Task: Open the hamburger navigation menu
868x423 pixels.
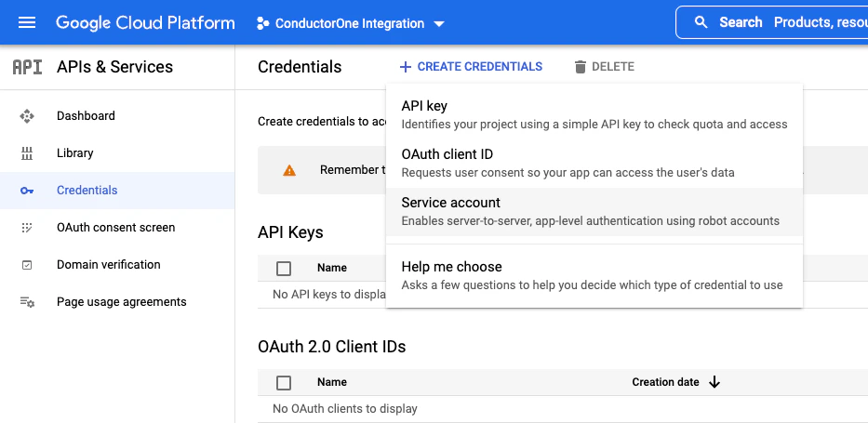Action: (27, 22)
